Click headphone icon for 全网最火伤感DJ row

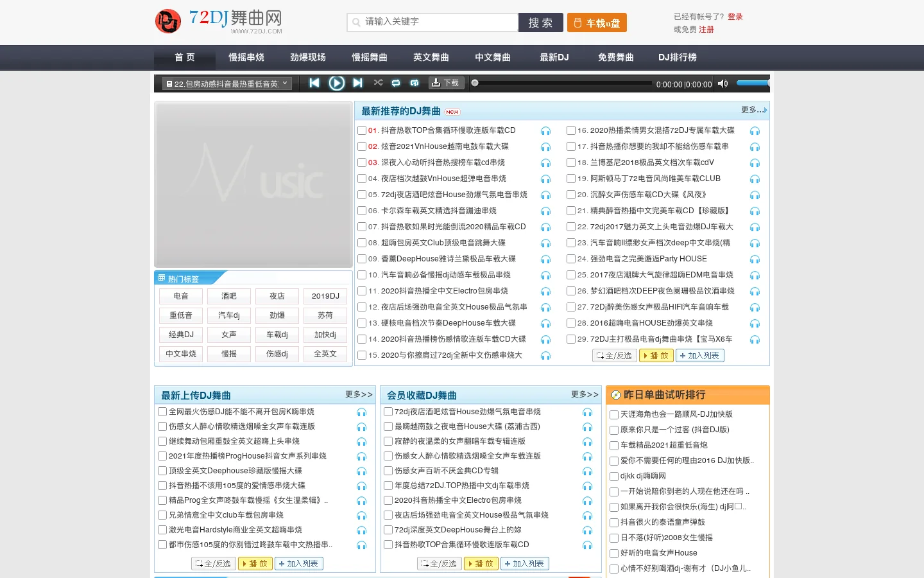[x=361, y=412]
